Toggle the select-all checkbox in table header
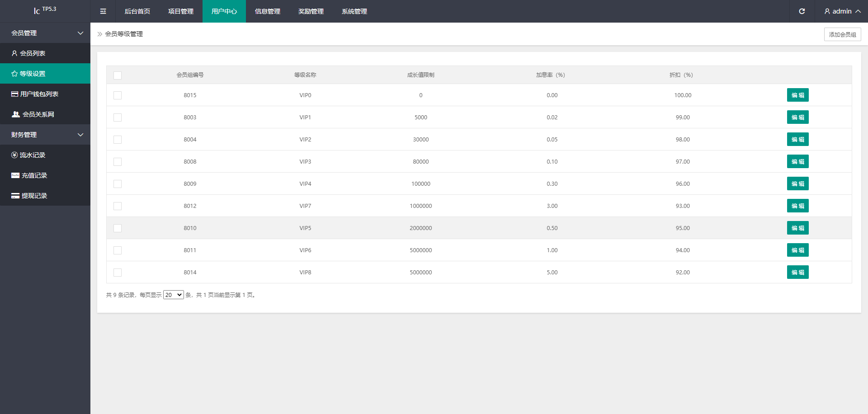This screenshot has height=414, width=868. click(118, 75)
